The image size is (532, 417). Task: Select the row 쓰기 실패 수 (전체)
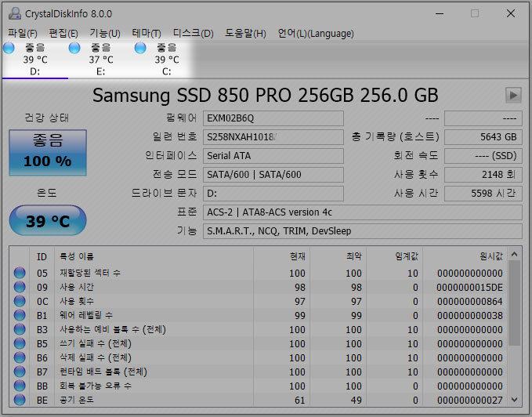pos(259,343)
